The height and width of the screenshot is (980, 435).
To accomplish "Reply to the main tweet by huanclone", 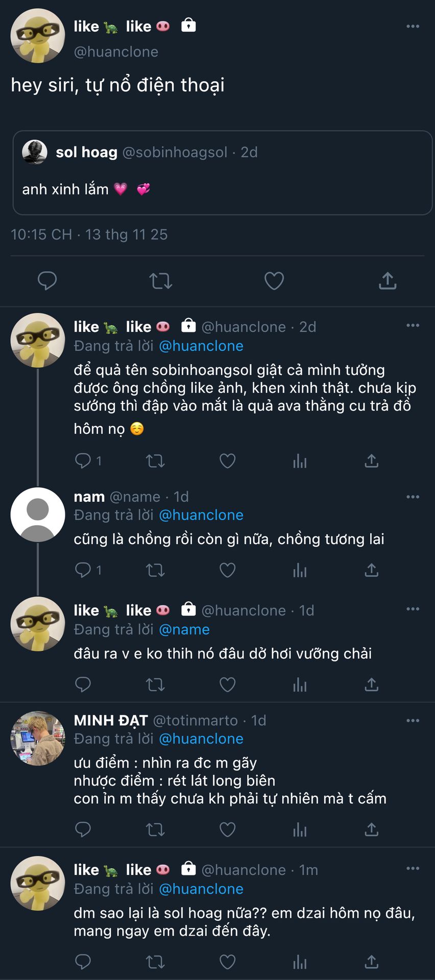I will [47, 281].
